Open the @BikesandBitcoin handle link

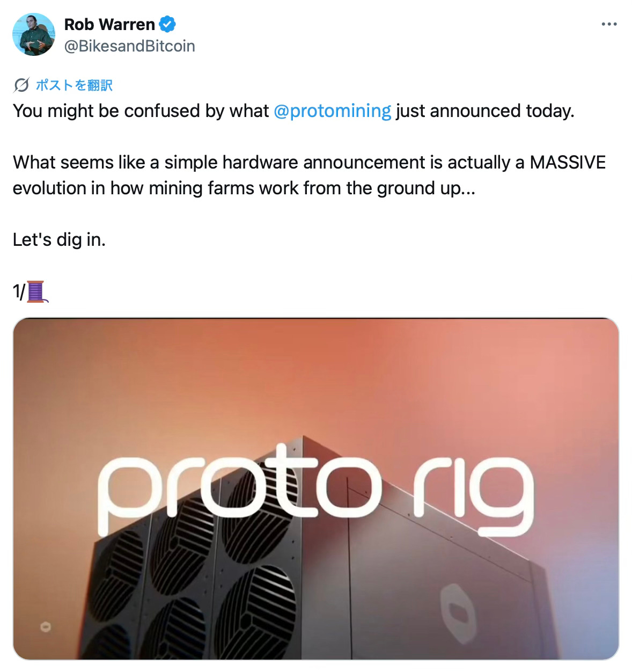129,46
